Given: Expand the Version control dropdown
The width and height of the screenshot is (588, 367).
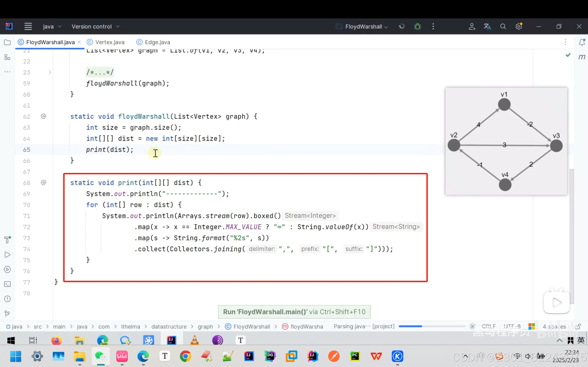Looking at the screenshot, I should tap(95, 26).
